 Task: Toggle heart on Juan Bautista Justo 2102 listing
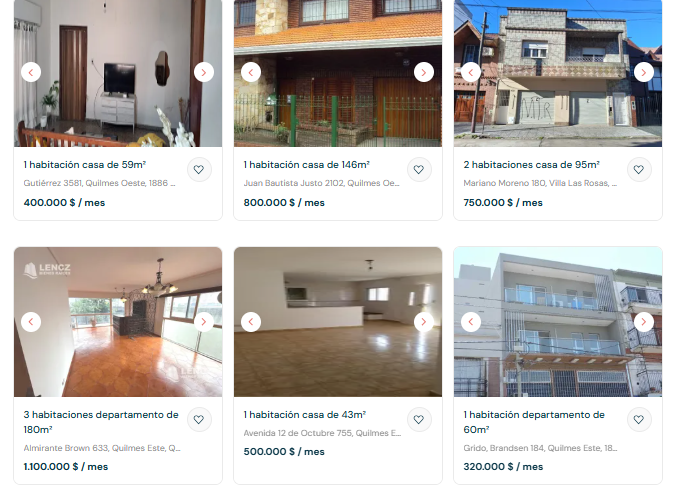(x=419, y=170)
